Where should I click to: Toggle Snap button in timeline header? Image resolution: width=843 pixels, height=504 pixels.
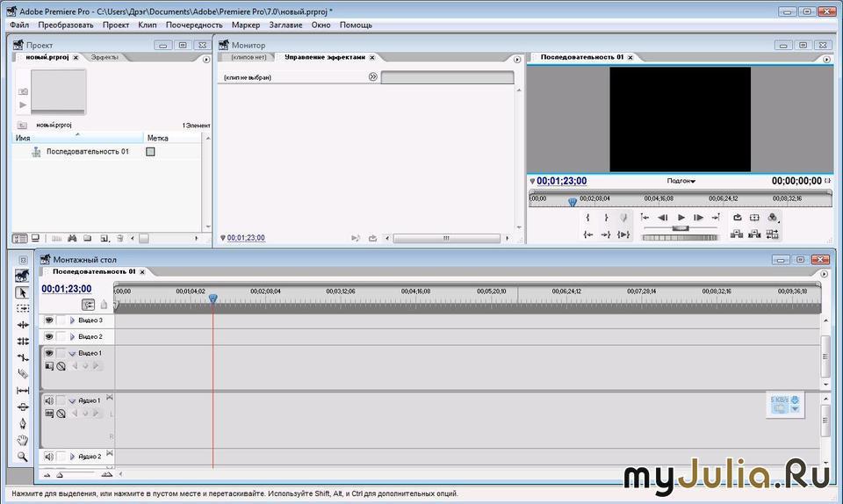point(88,306)
